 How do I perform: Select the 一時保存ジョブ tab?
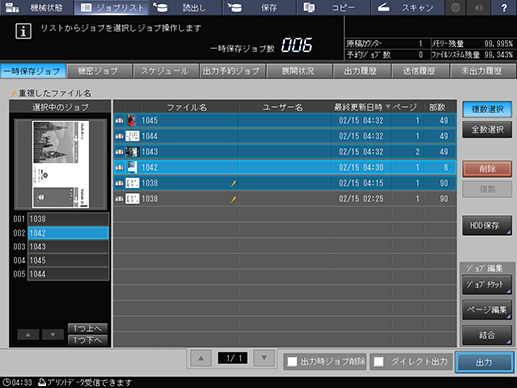[33, 71]
